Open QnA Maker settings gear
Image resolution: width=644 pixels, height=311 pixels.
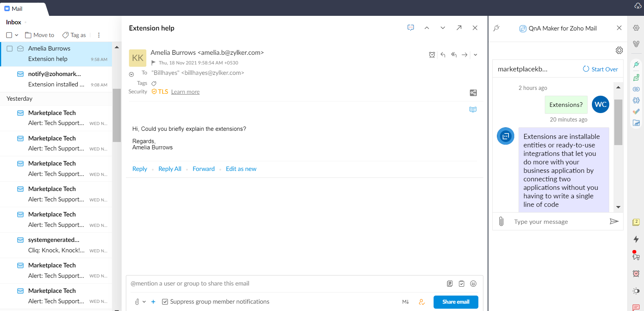[x=619, y=50]
